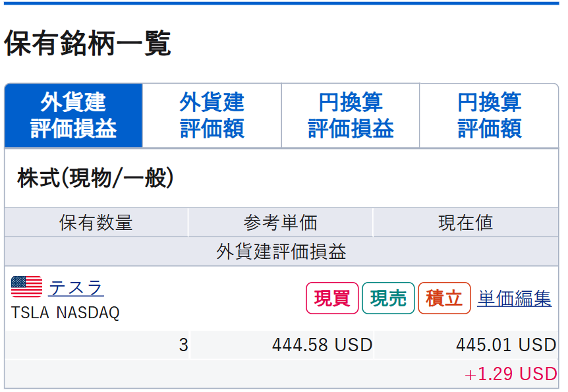Click the holding quantity value 3

tap(183, 345)
